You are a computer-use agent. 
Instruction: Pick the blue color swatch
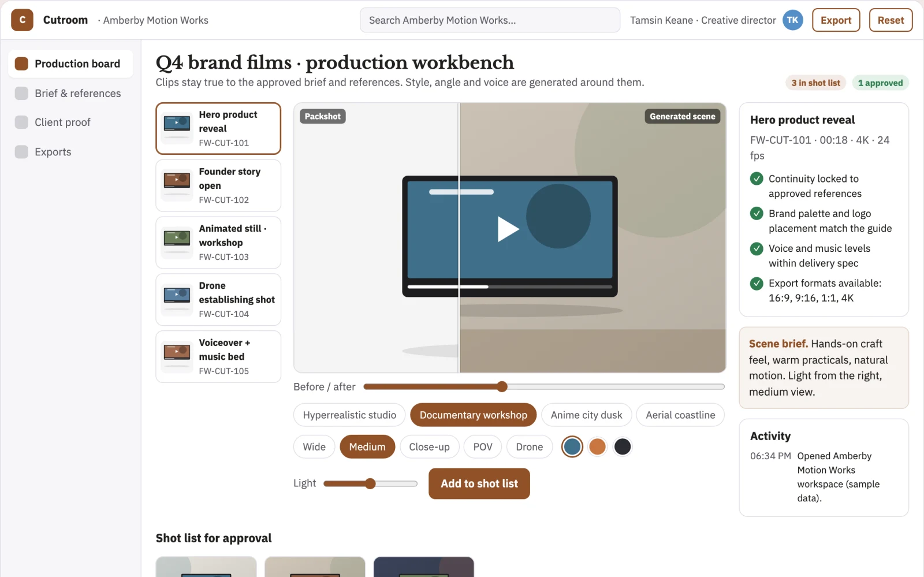tap(572, 446)
